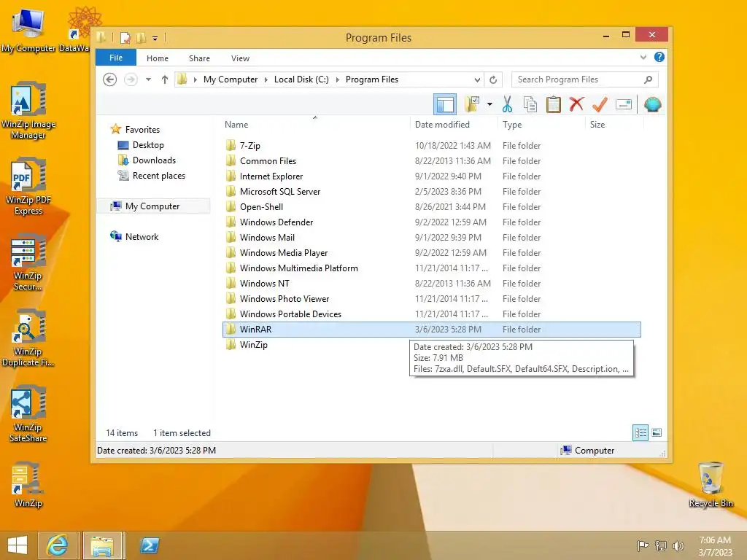Open the WinZip Secure desktop shortcut
The height and width of the screenshot is (560, 747).
click(x=28, y=262)
